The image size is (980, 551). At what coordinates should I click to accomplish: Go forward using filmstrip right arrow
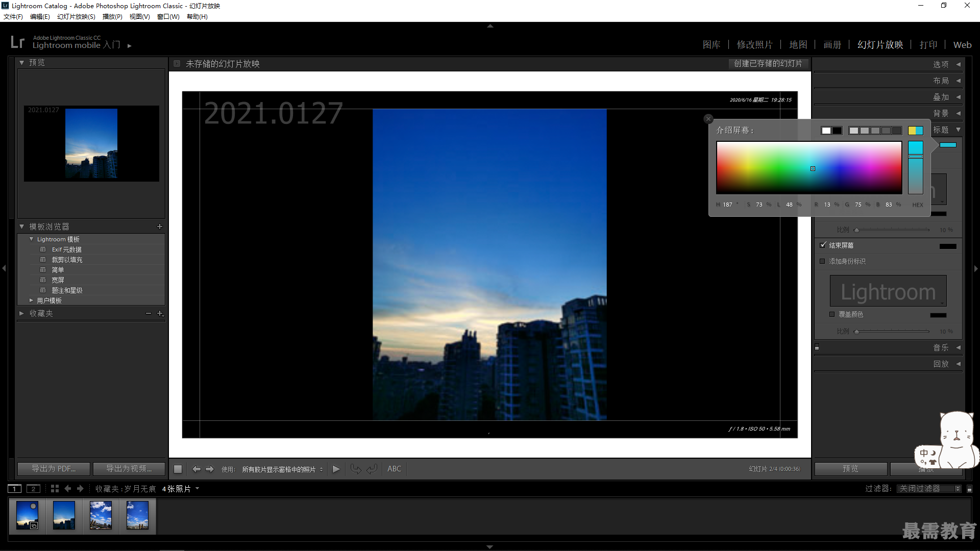80,489
